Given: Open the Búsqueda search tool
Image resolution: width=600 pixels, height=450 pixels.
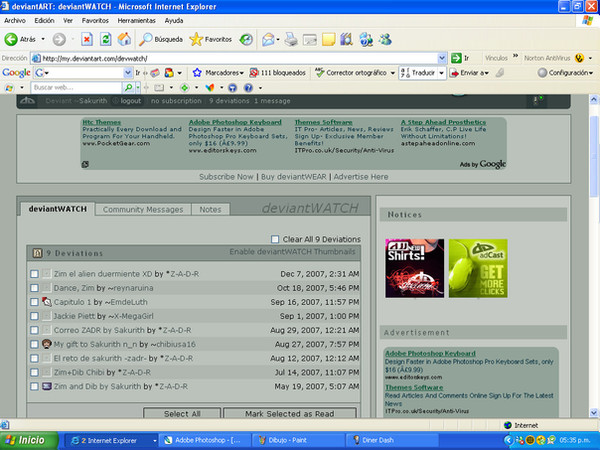Looking at the screenshot, I should (x=161, y=39).
